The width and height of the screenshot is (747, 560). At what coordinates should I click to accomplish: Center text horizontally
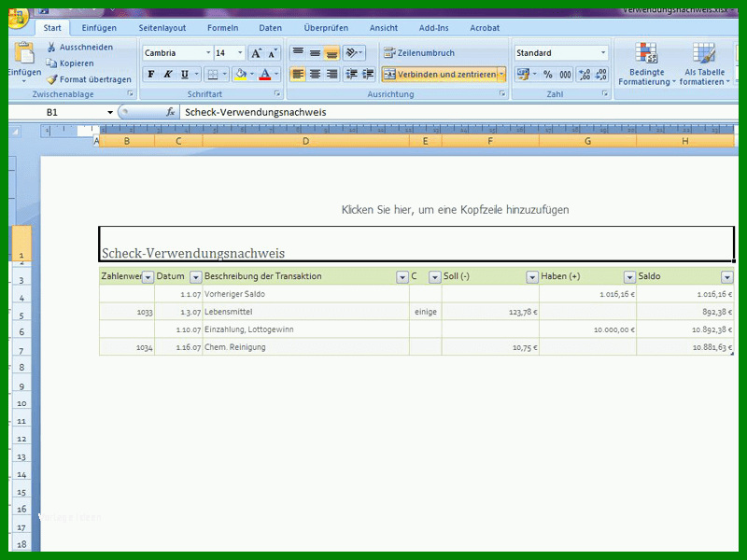click(x=315, y=75)
